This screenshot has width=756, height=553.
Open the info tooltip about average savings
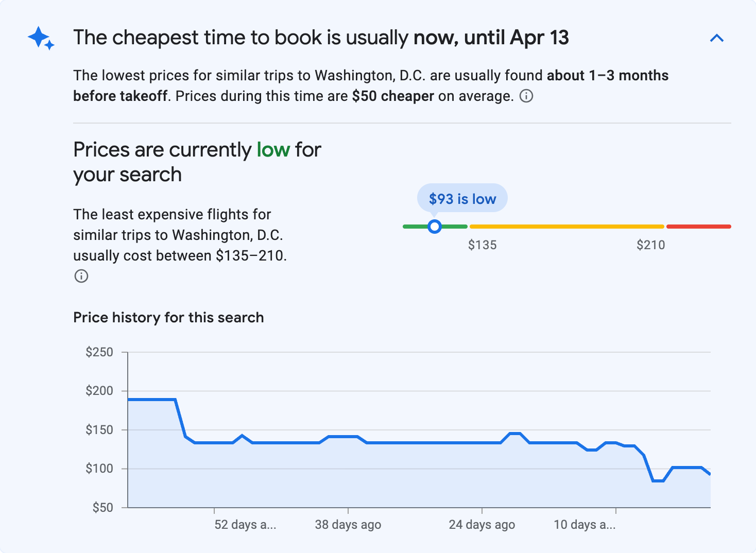point(526,96)
